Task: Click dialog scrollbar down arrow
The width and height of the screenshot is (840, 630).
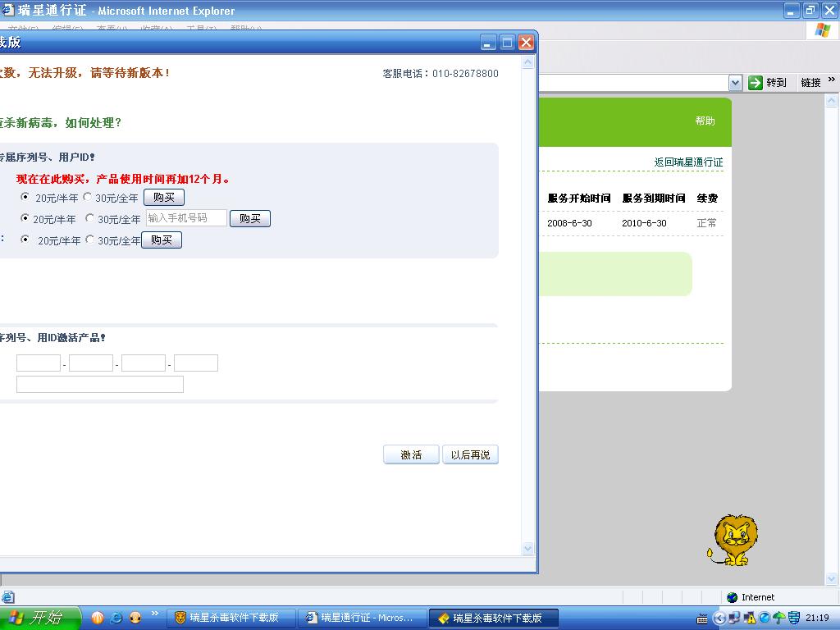Action: click(x=527, y=548)
